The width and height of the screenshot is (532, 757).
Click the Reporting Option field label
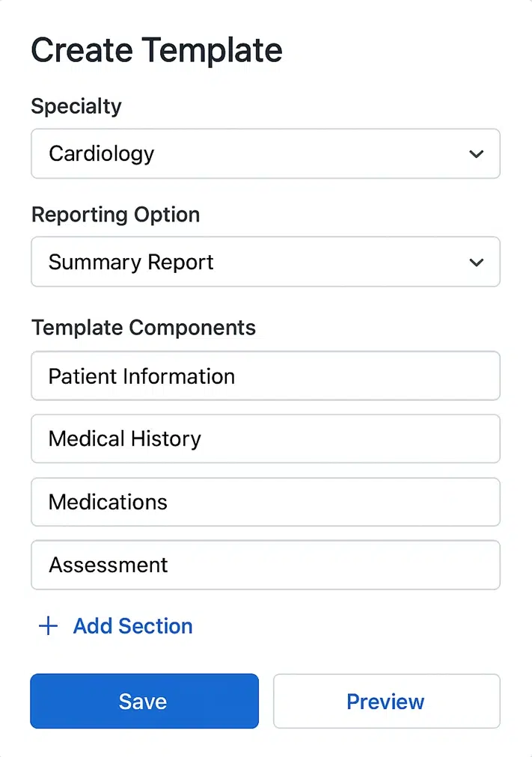(115, 215)
